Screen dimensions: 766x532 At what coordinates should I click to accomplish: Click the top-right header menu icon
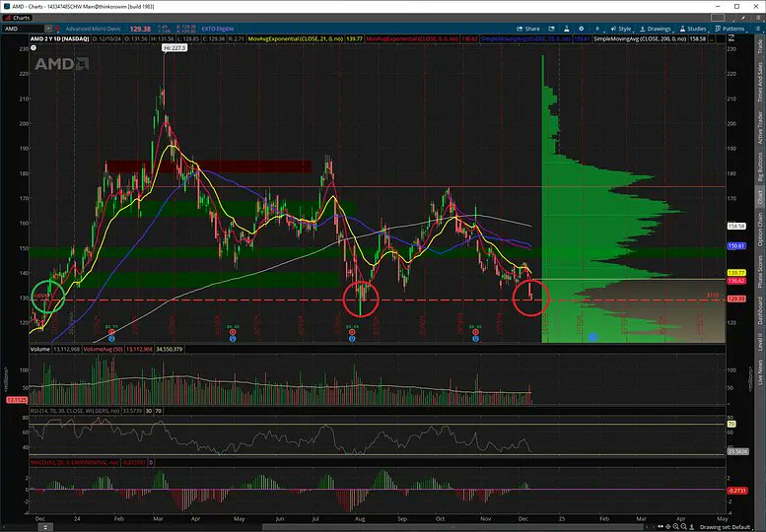pyautogui.click(x=756, y=18)
